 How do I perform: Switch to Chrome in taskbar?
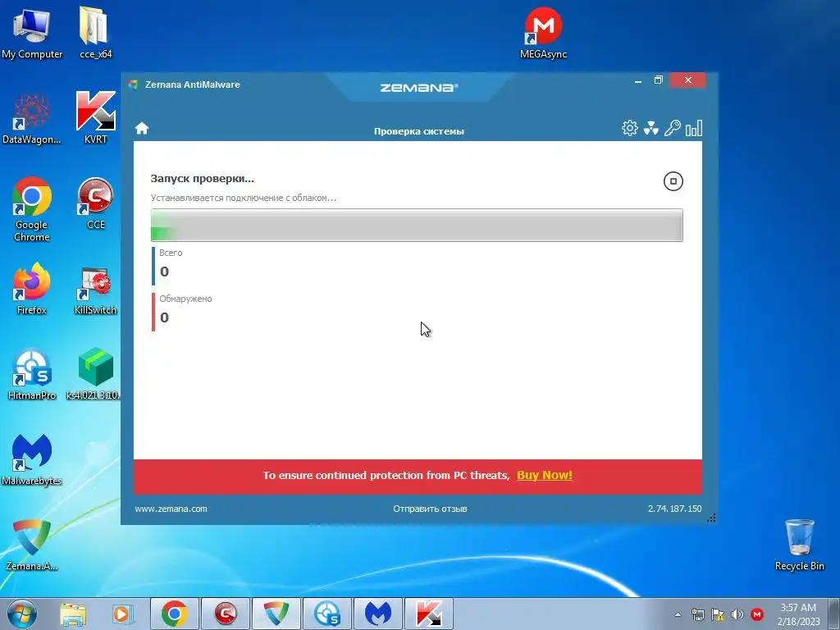pyautogui.click(x=175, y=614)
